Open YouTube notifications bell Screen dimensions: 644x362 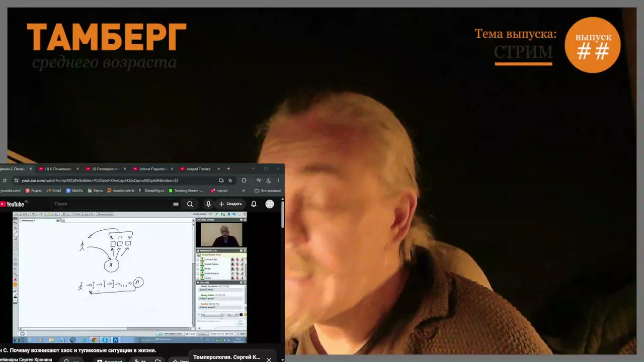[254, 204]
